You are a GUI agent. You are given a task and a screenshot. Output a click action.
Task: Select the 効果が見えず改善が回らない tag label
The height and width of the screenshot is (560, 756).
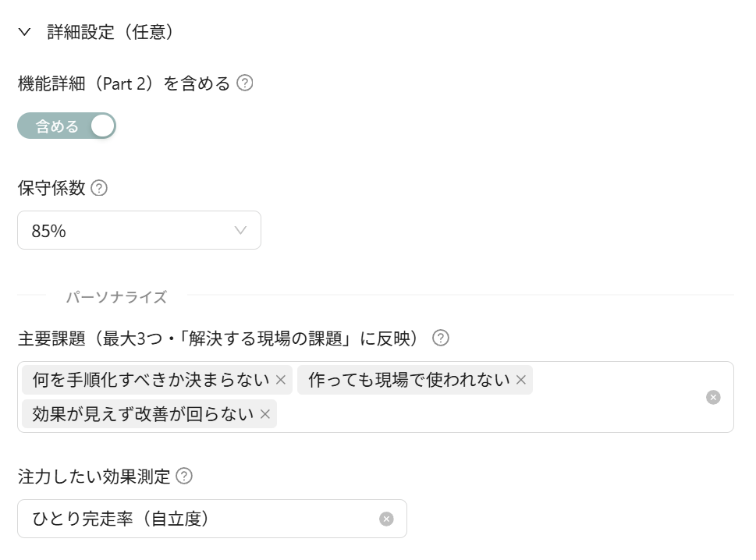click(143, 414)
